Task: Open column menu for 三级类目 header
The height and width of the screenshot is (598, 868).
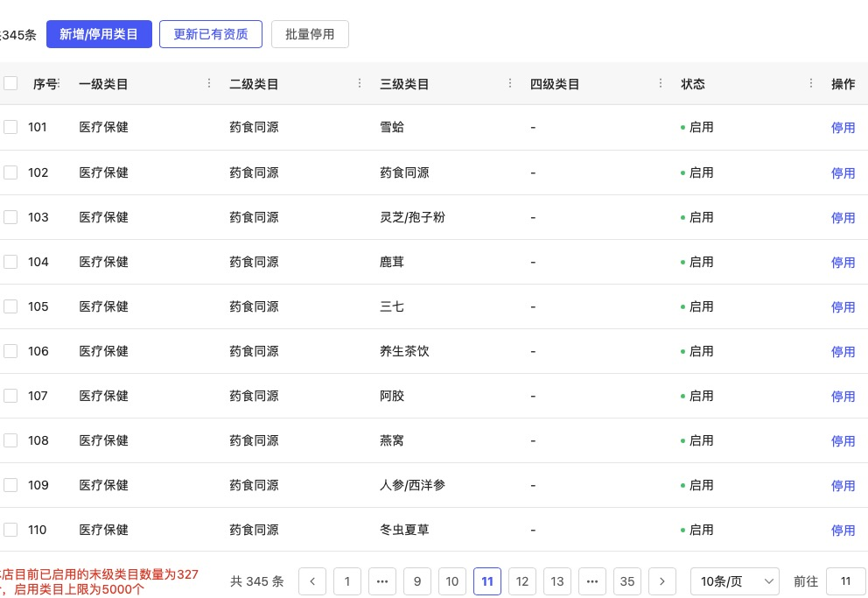Action: click(x=510, y=84)
